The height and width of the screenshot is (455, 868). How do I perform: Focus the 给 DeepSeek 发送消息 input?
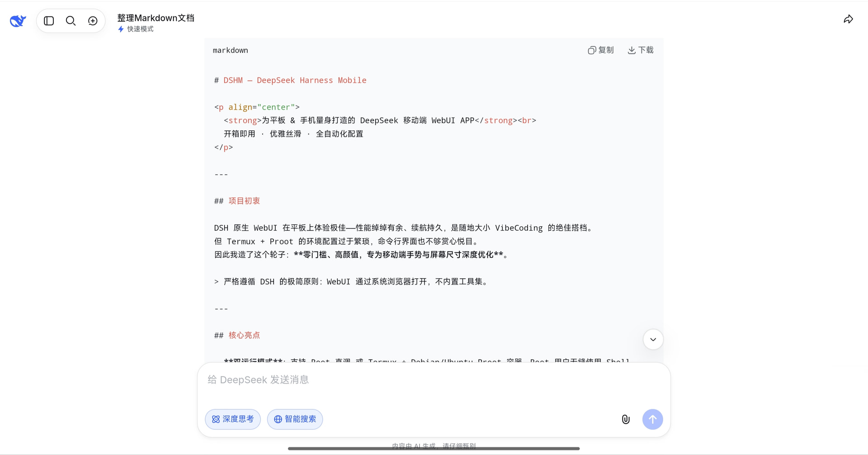[433, 380]
